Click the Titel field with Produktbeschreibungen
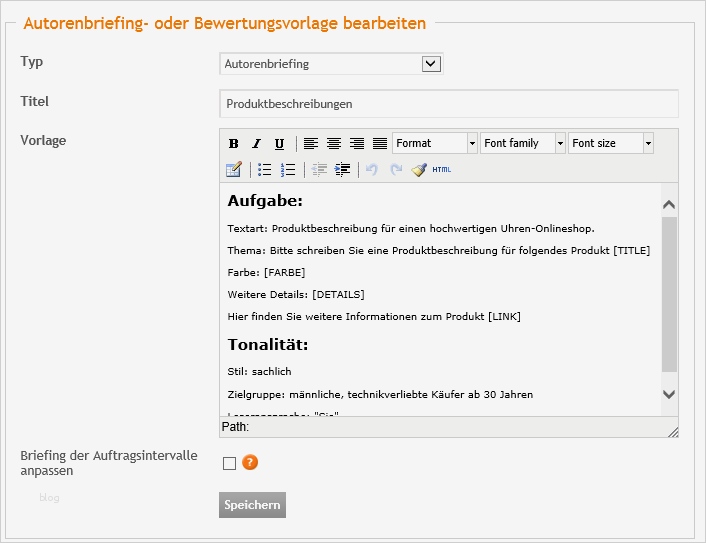706x543 pixels. click(x=449, y=104)
